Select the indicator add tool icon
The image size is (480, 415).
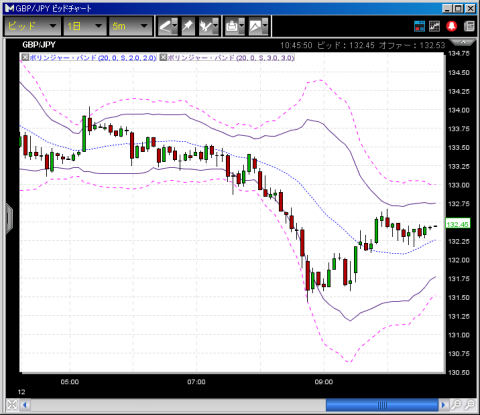pyautogui.click(x=206, y=26)
